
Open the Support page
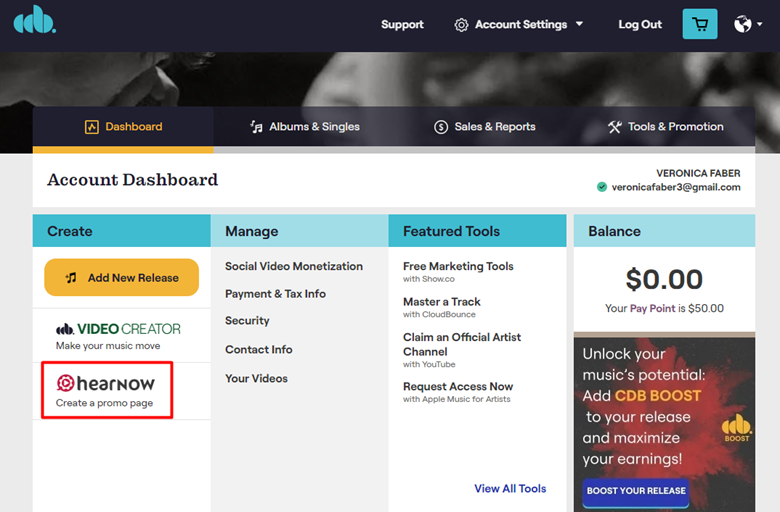[x=402, y=25]
